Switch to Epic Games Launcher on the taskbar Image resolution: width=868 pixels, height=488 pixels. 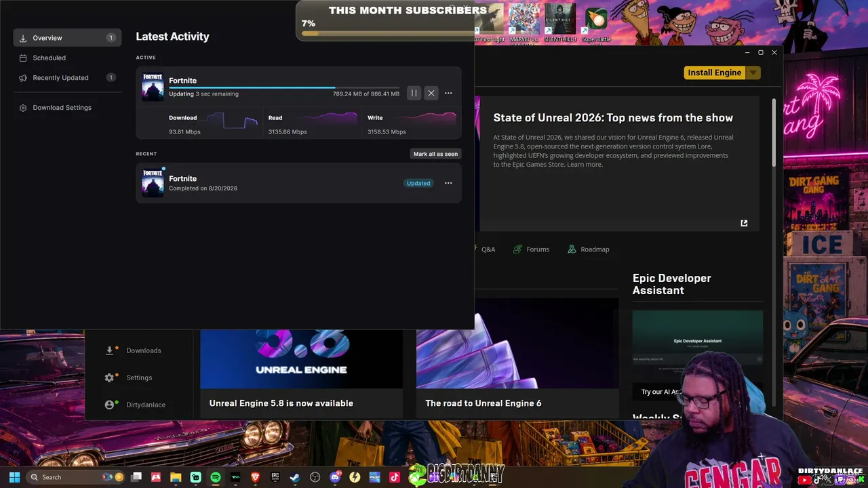[275, 477]
